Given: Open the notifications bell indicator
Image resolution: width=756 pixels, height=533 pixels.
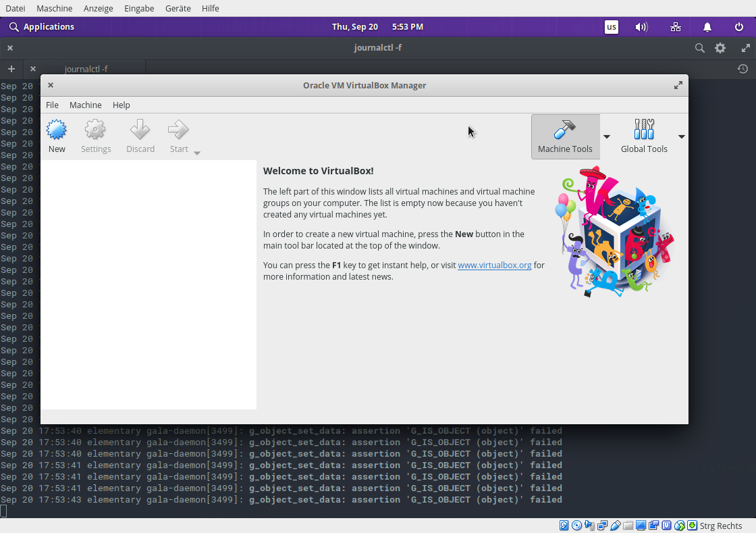Looking at the screenshot, I should [x=707, y=27].
